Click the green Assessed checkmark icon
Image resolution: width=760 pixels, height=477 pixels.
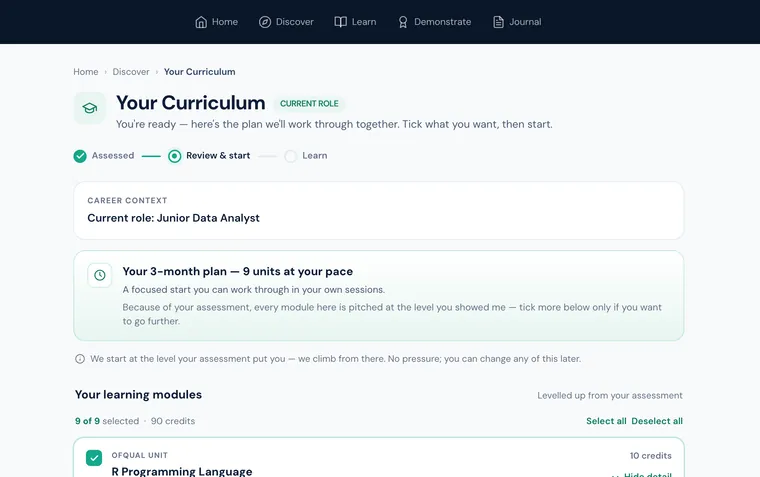80,156
